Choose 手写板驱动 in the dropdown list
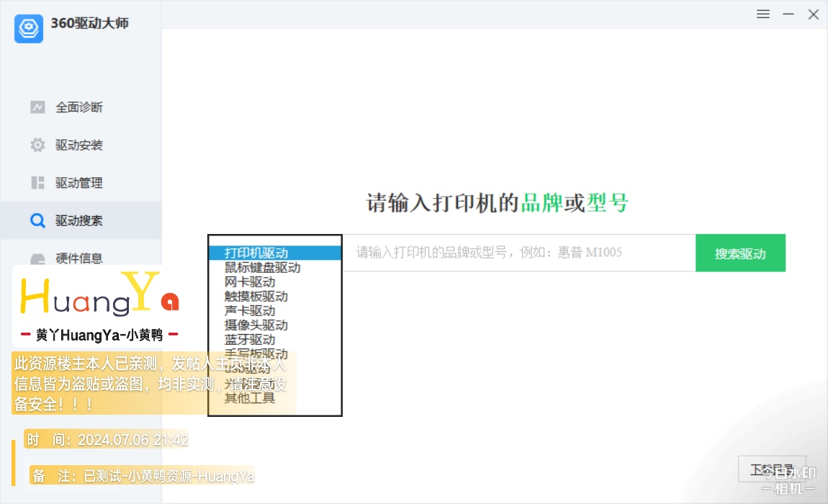 (275, 354)
